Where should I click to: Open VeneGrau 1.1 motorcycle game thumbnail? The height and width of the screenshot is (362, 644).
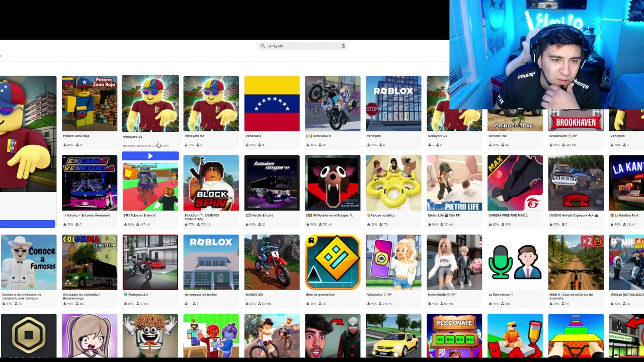click(x=333, y=104)
